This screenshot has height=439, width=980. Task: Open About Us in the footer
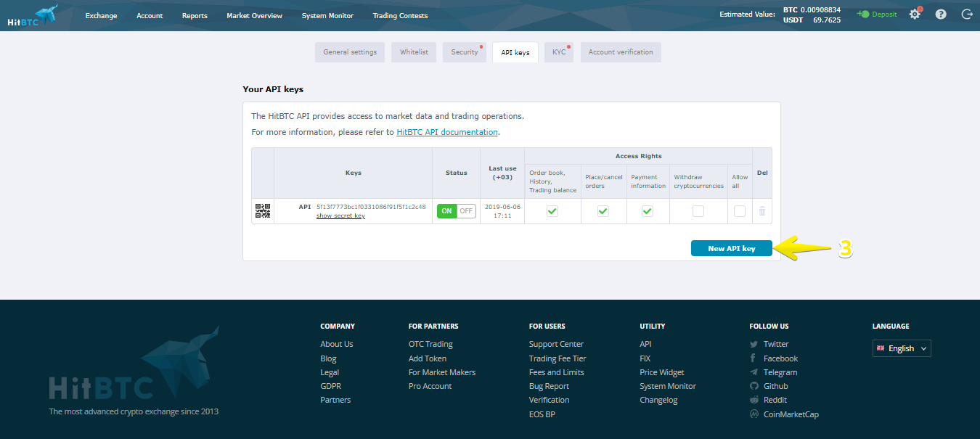(x=337, y=344)
